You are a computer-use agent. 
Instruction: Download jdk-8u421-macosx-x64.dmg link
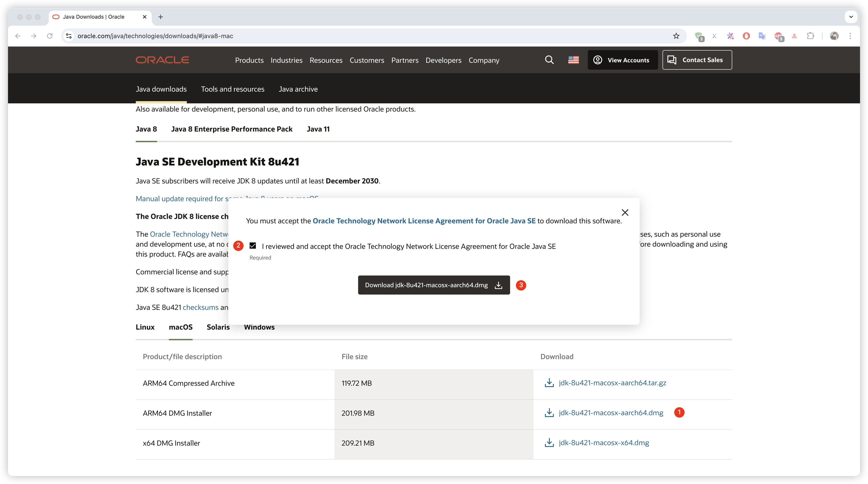pyautogui.click(x=604, y=443)
